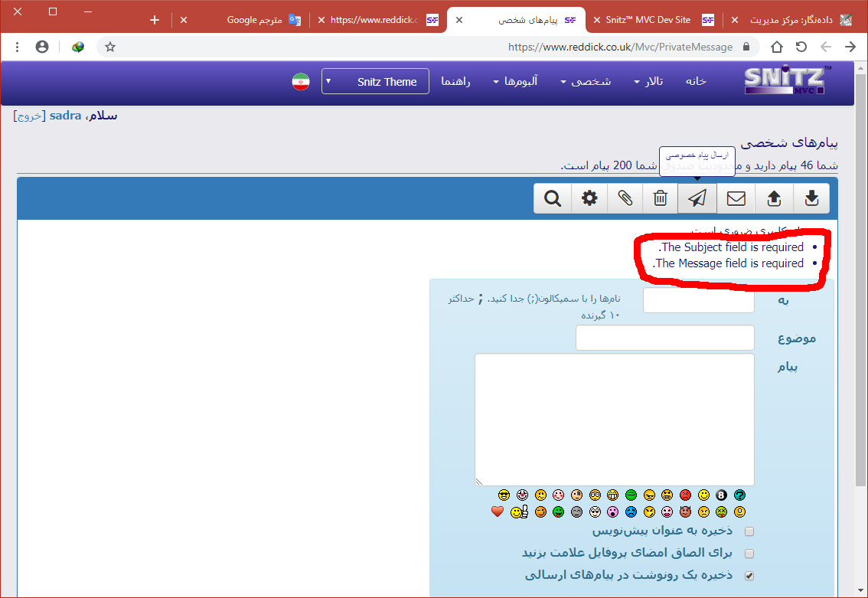Viewport: 868px width, 598px height.
Task: Click the موضوع subject input field
Action: point(664,338)
